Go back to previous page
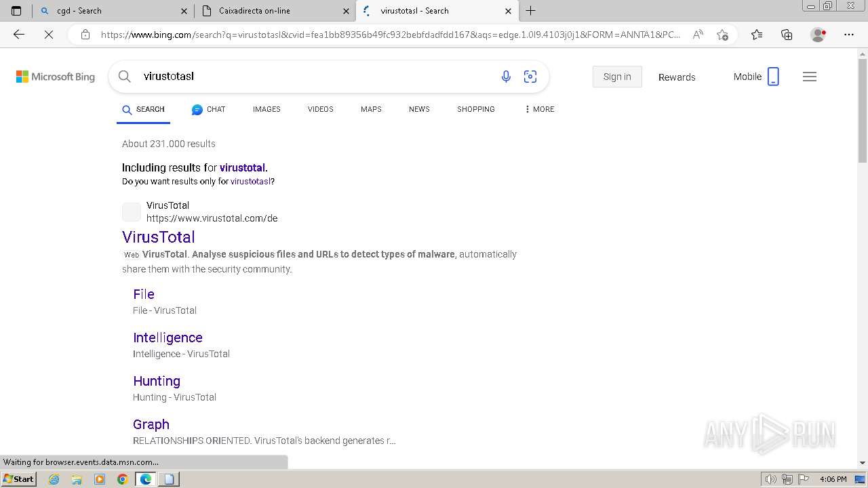Image resolution: width=868 pixels, height=488 pixels. 19,35
